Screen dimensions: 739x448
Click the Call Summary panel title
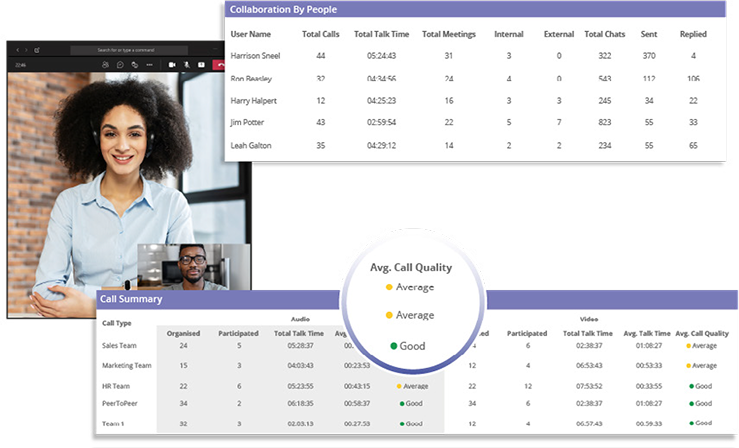pyautogui.click(x=131, y=299)
